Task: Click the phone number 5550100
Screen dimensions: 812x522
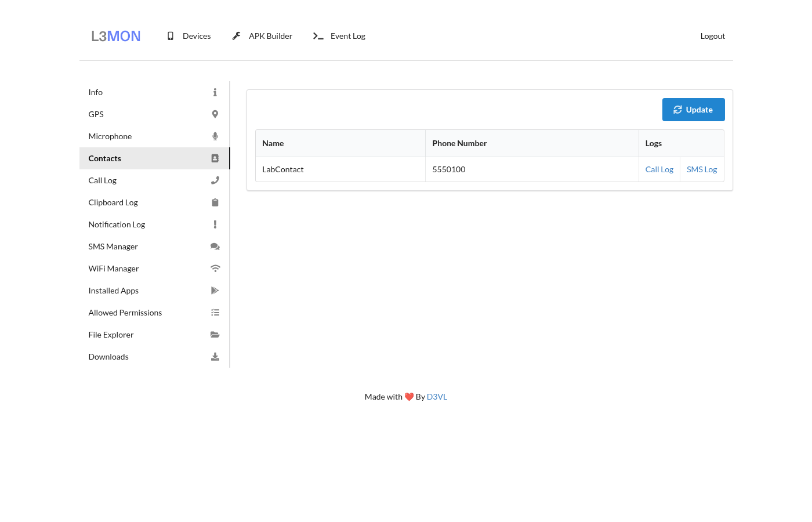Action: (449, 169)
